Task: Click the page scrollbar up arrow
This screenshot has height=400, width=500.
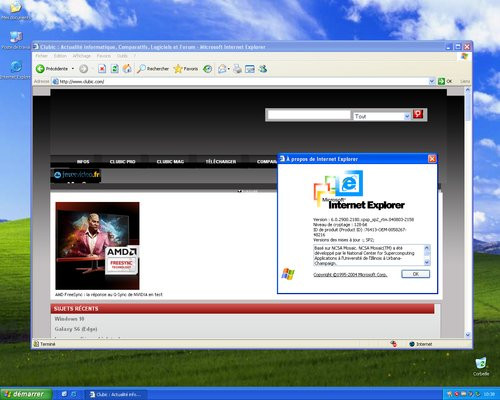Action: [x=467, y=90]
